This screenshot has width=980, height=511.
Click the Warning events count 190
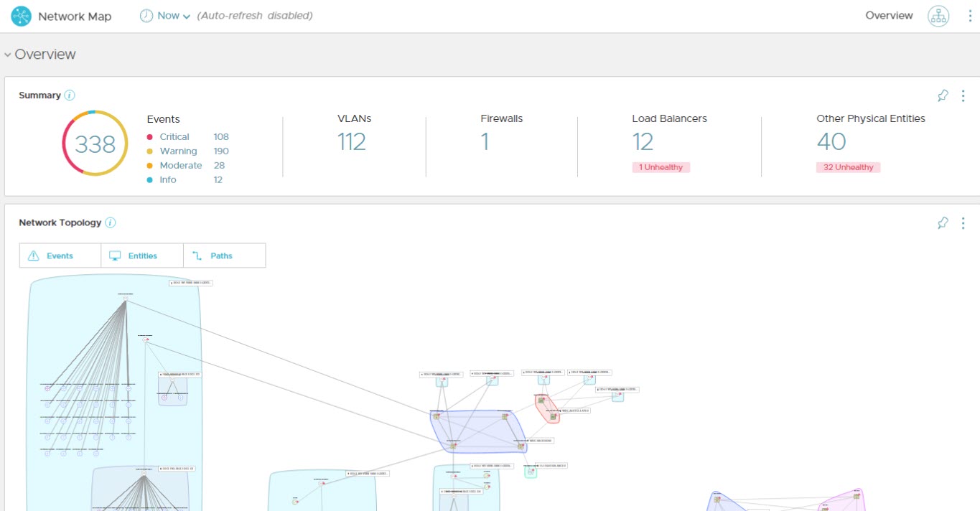[x=221, y=151]
